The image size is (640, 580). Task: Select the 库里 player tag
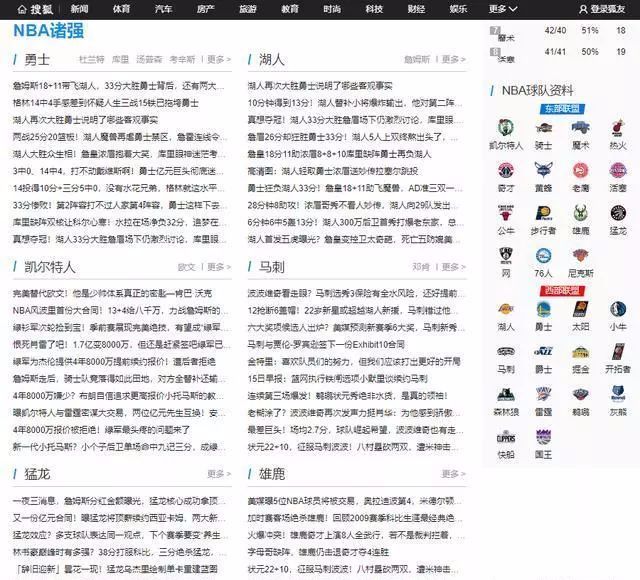click(x=120, y=60)
